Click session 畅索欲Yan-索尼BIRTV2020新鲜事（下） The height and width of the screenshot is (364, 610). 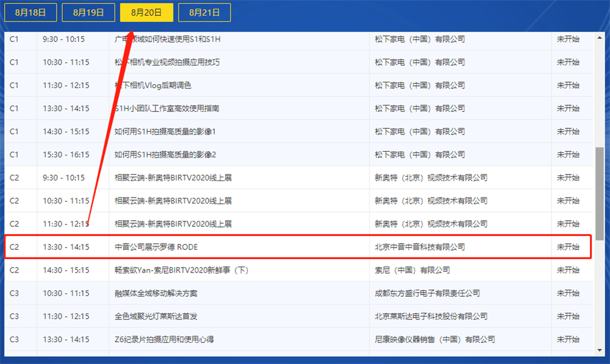pyautogui.click(x=181, y=270)
